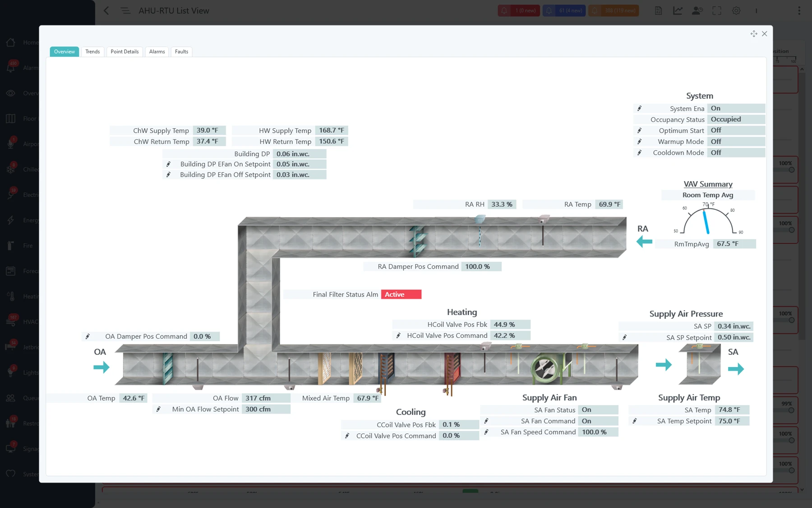Click the green supply air fan graphic
Screen dimensions: 812x508
point(546,368)
